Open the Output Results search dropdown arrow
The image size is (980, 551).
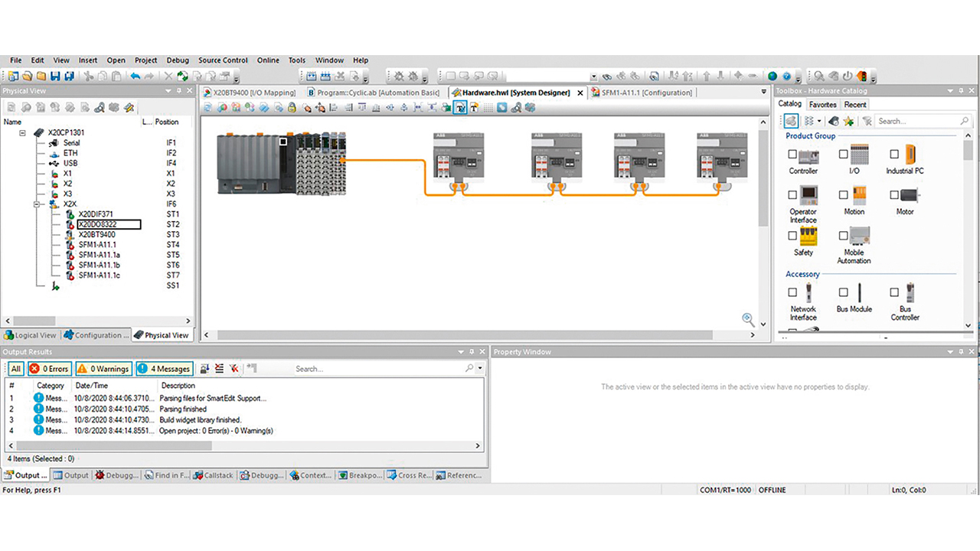click(x=480, y=369)
